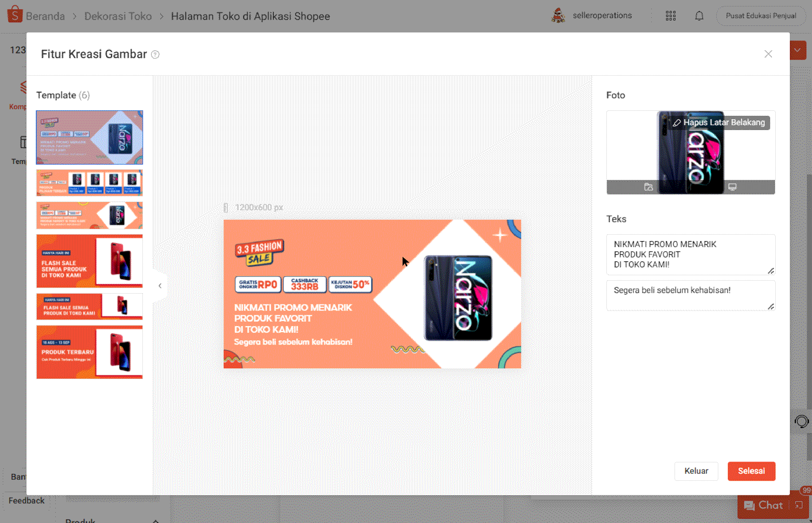This screenshot has height=523, width=812.
Task: Close the Fitur Kreasi Gambar dialog
Action: point(768,54)
